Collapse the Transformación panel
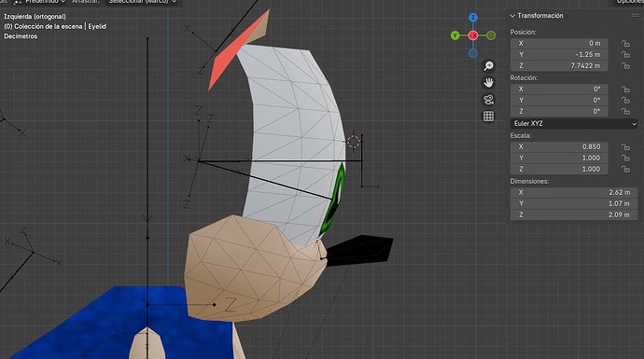 pos(512,16)
